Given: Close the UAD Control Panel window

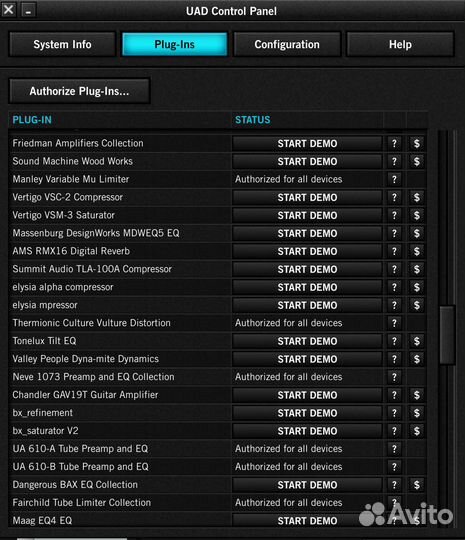Looking at the screenshot, I should [8, 9].
